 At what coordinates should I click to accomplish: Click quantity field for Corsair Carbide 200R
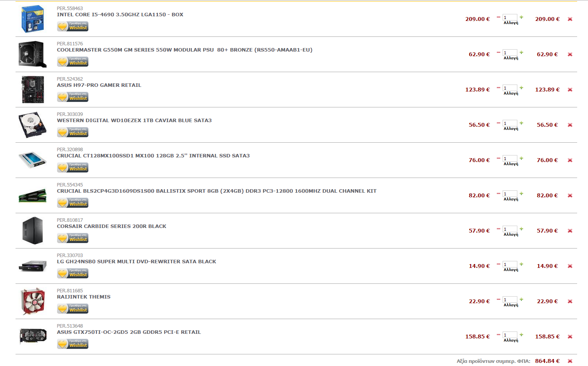510,229
